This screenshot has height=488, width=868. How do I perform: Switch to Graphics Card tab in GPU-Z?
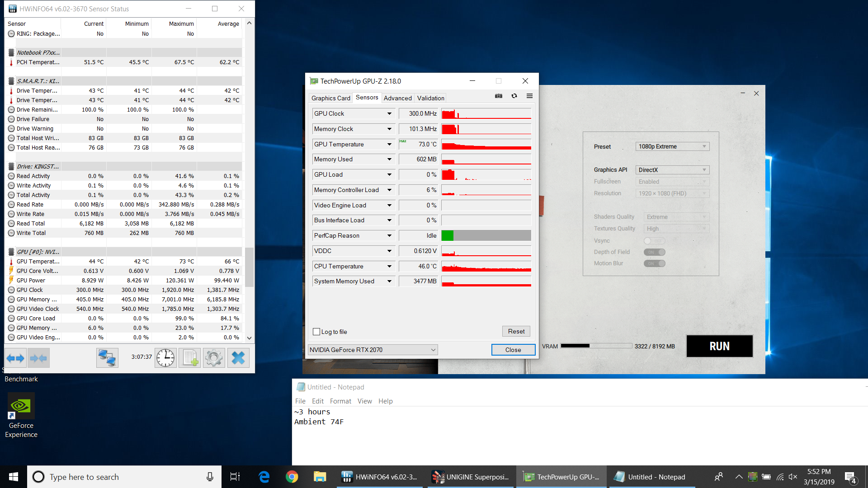point(331,98)
